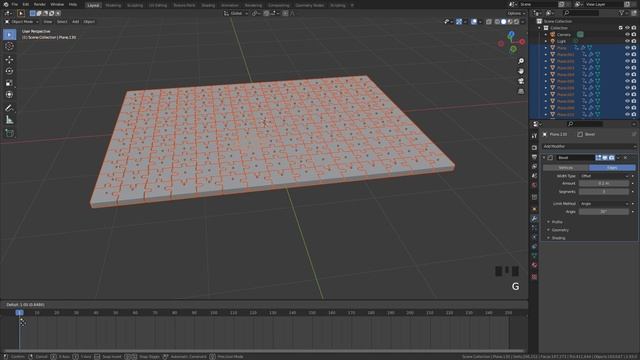Select Edges affect mode button

pos(612,168)
